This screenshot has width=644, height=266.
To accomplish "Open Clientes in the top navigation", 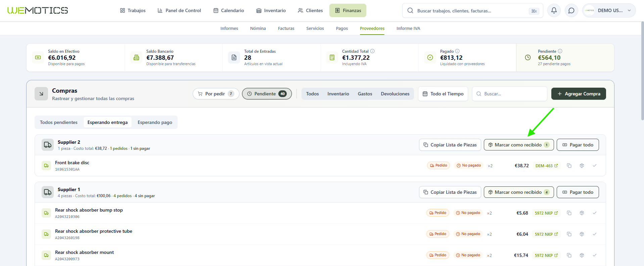I will click(310, 10).
